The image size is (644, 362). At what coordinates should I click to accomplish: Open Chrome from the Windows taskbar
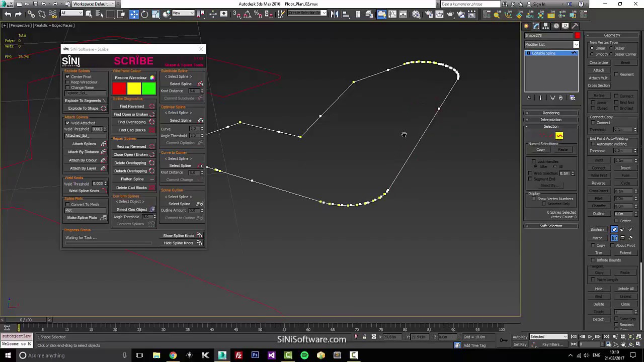tap(173, 355)
